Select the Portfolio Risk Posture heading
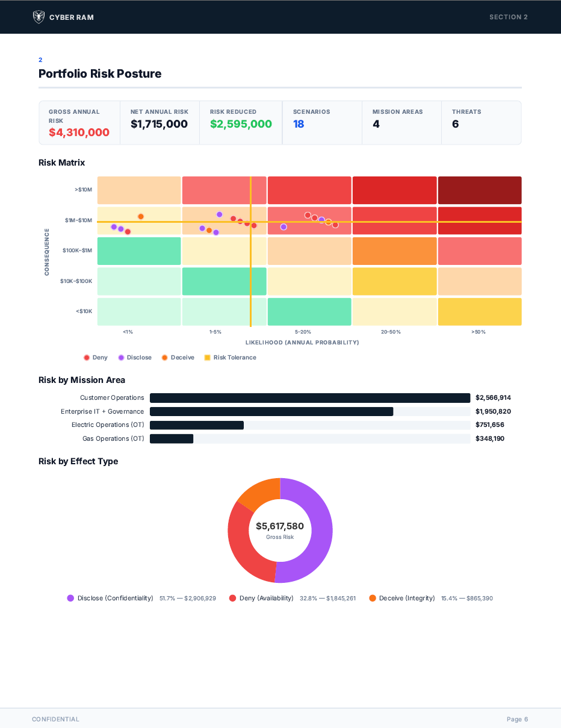 tap(100, 73)
